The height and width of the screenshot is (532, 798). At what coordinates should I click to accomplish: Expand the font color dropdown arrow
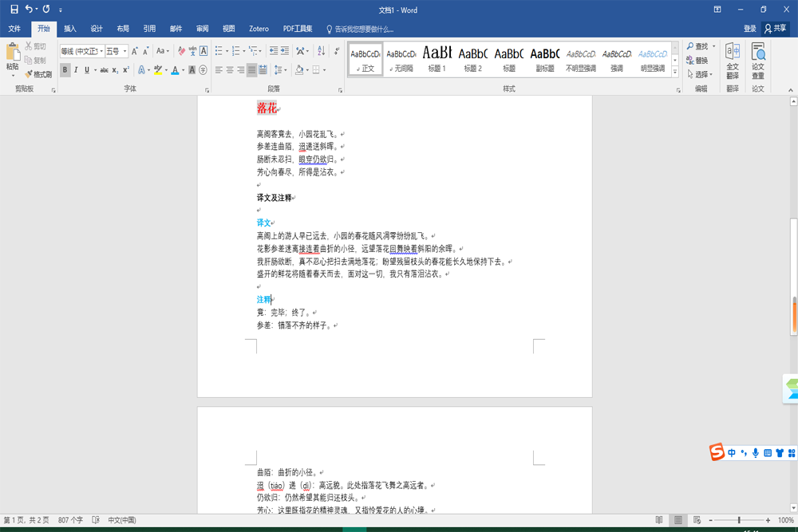click(183, 69)
